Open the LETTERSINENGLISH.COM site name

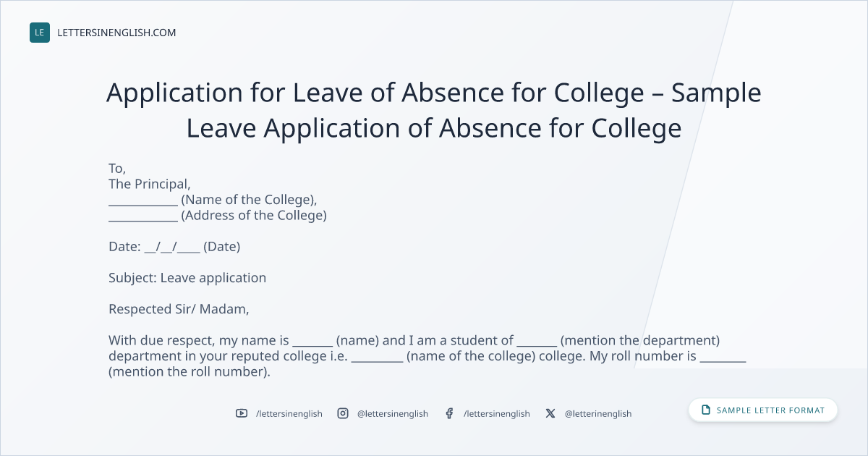(x=116, y=33)
